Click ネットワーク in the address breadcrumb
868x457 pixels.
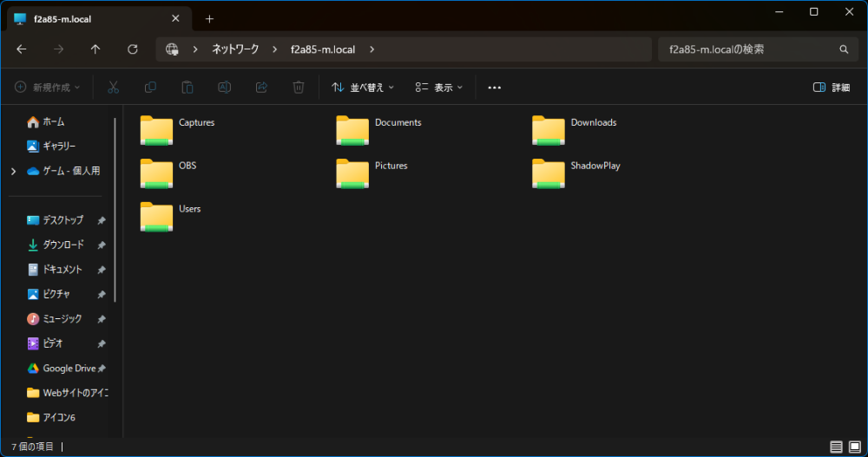click(x=235, y=49)
